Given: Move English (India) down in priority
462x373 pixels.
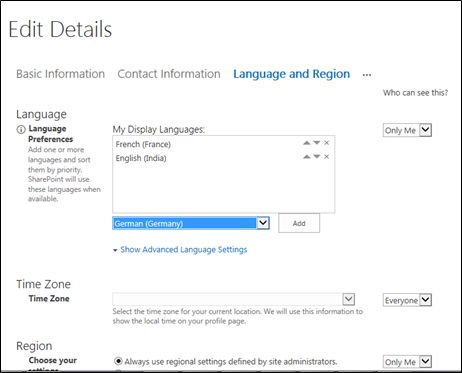Looking at the screenshot, I should [317, 157].
